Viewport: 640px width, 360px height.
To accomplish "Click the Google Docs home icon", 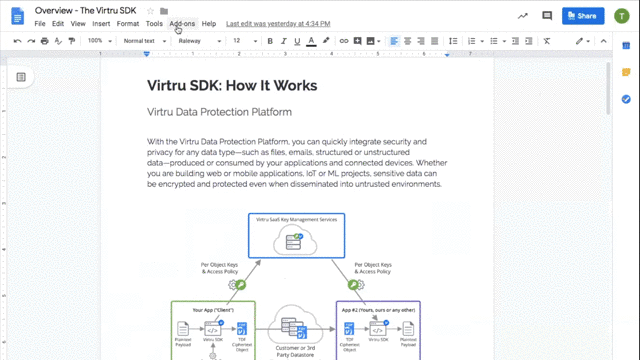I will (x=18, y=16).
